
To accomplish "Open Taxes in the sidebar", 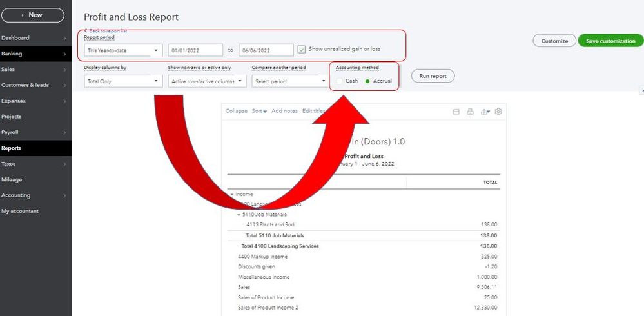I will [8, 164].
